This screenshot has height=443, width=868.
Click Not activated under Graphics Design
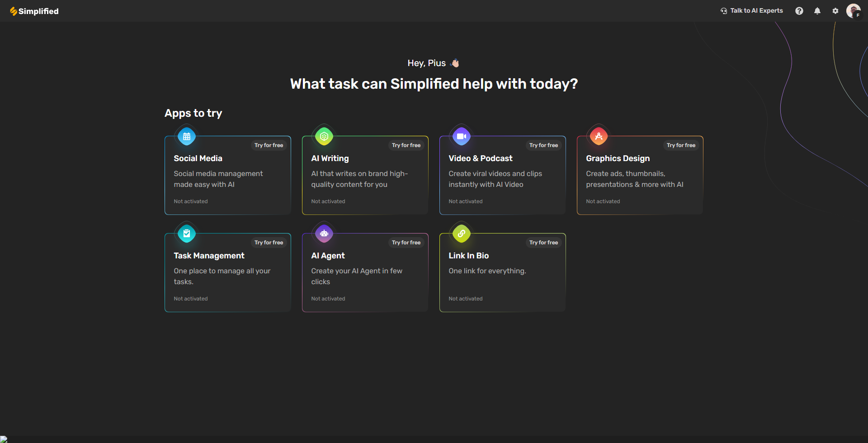click(603, 201)
